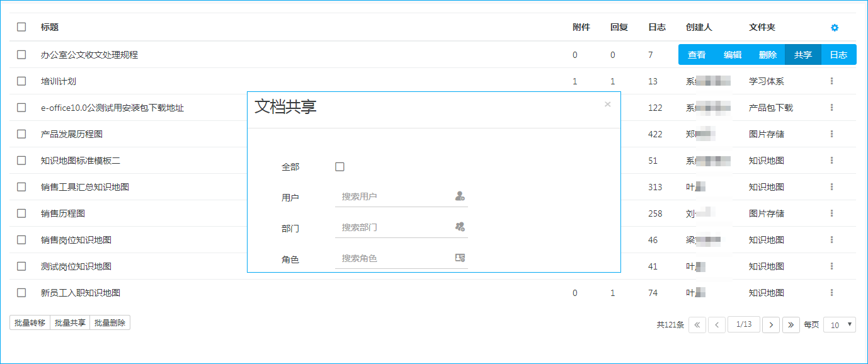
Task: Open more-actions menu for 新员工入职知识地图 row
Action: 832,293
